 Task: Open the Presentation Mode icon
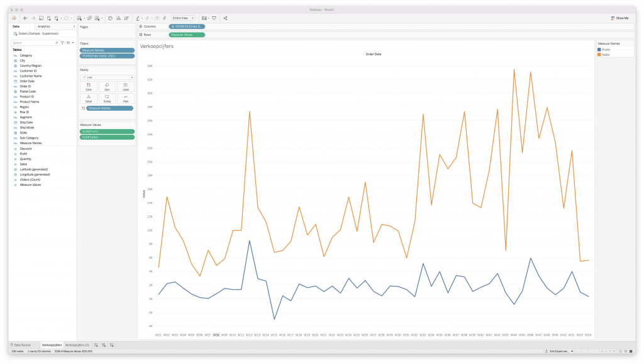point(214,18)
